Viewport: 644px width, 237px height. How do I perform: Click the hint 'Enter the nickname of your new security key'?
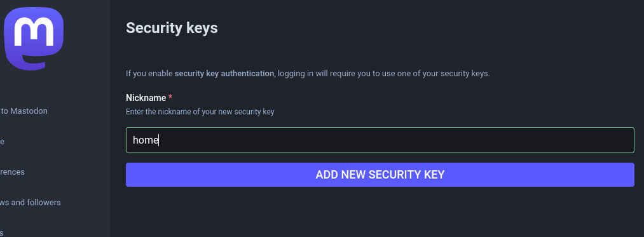click(x=200, y=112)
